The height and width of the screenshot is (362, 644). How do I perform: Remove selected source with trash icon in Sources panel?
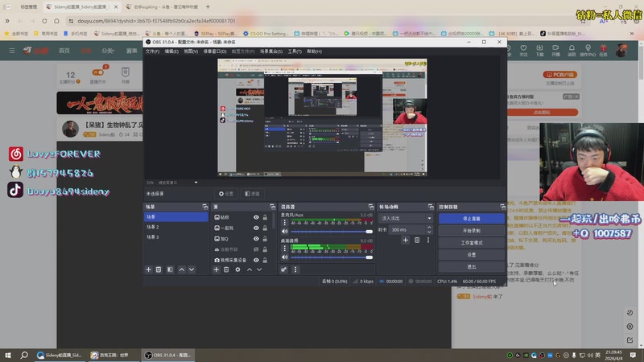point(226,269)
